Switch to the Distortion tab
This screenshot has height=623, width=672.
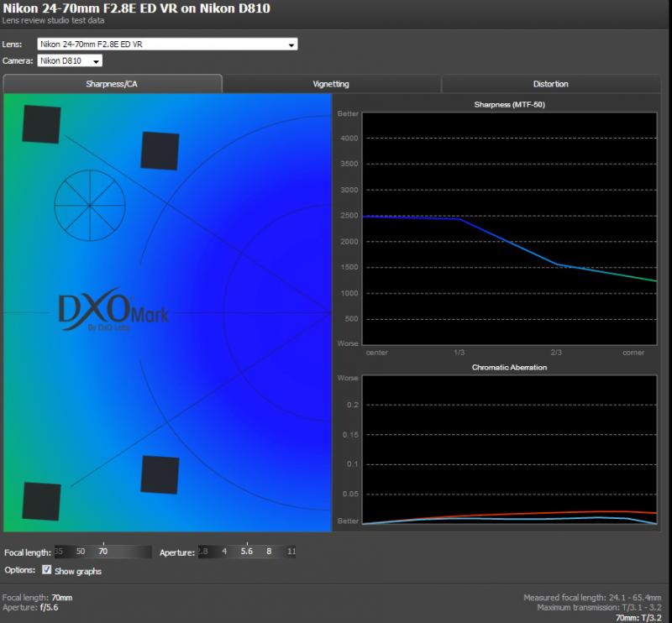551,84
